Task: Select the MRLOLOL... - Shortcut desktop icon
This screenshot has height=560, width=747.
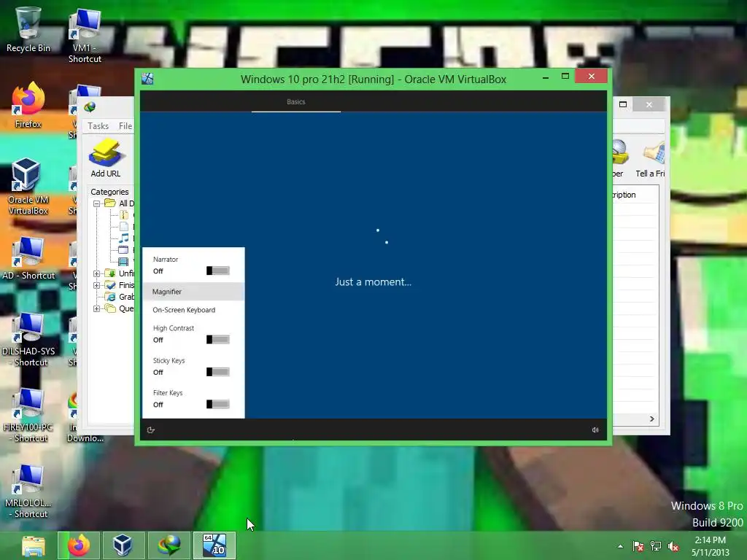Action: (28, 491)
